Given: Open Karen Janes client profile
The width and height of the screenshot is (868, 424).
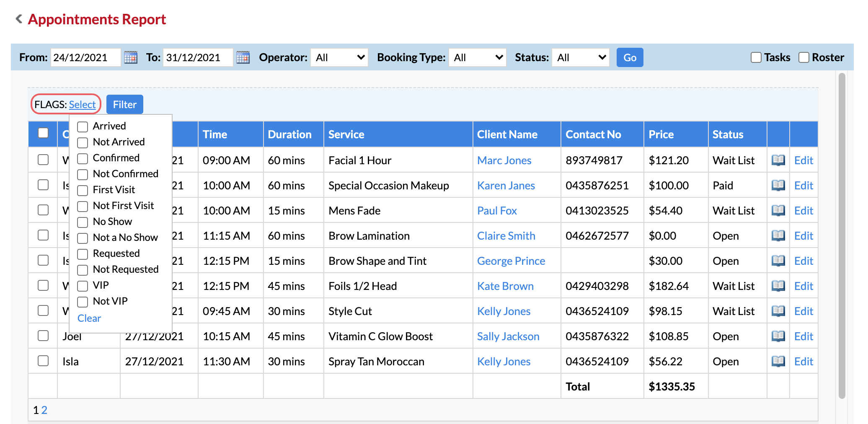Looking at the screenshot, I should (506, 185).
